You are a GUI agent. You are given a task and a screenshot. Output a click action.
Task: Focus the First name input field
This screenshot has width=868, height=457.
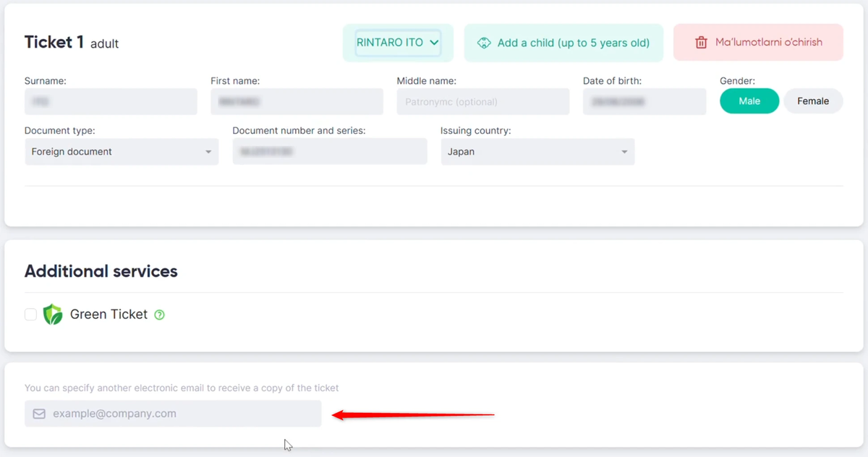[297, 102]
